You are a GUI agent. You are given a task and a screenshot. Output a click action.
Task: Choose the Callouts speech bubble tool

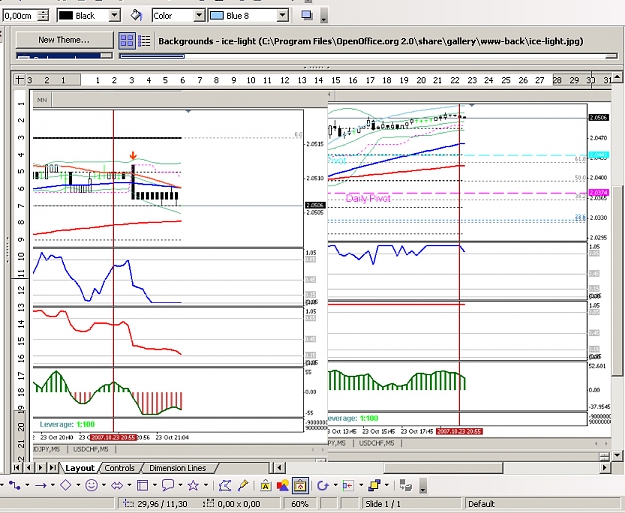[x=168, y=485]
